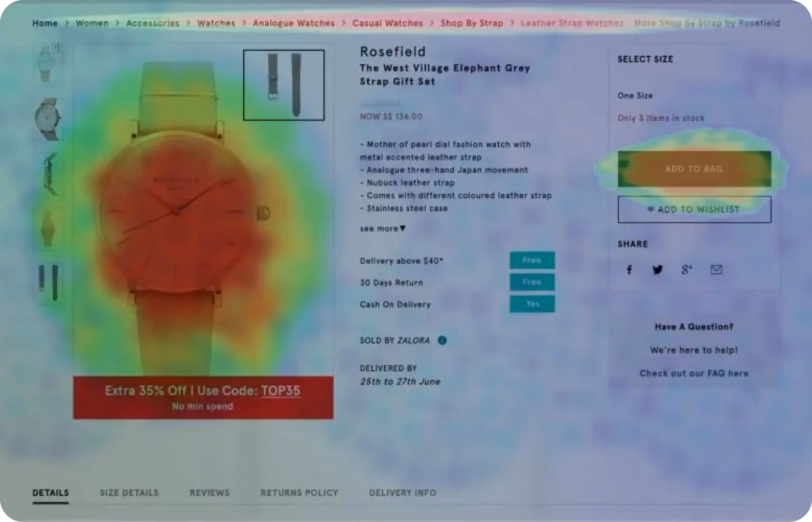Screen dimensions: 812x522
Task: Select the full front-view watch thumbnail
Action: pos(47,228)
